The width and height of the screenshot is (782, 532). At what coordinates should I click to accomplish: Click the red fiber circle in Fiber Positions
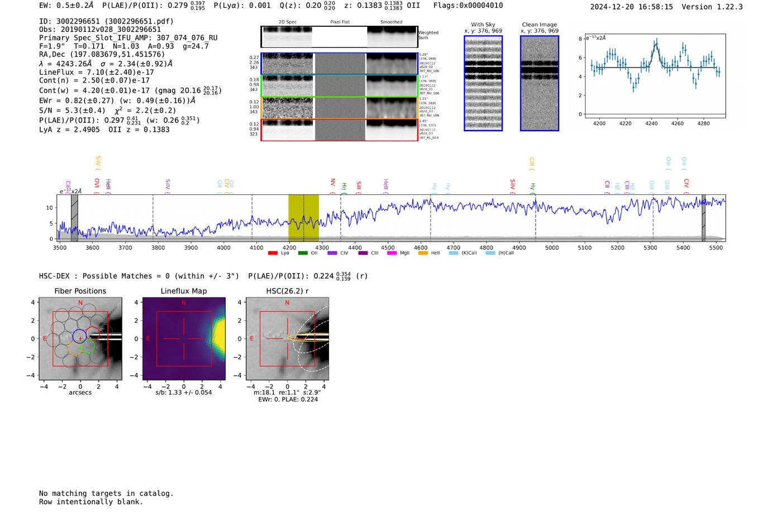click(93, 334)
